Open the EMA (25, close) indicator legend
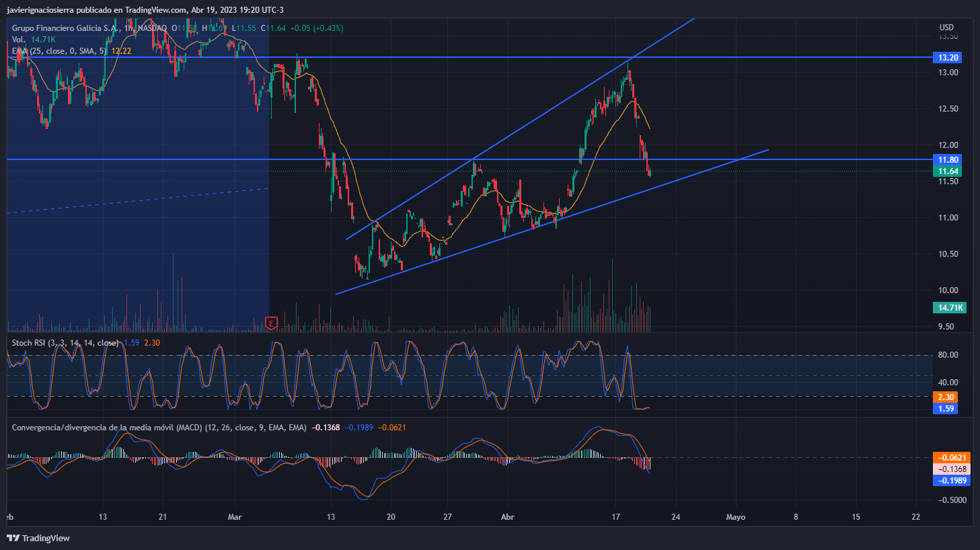The image size is (980, 550). [x=59, y=51]
